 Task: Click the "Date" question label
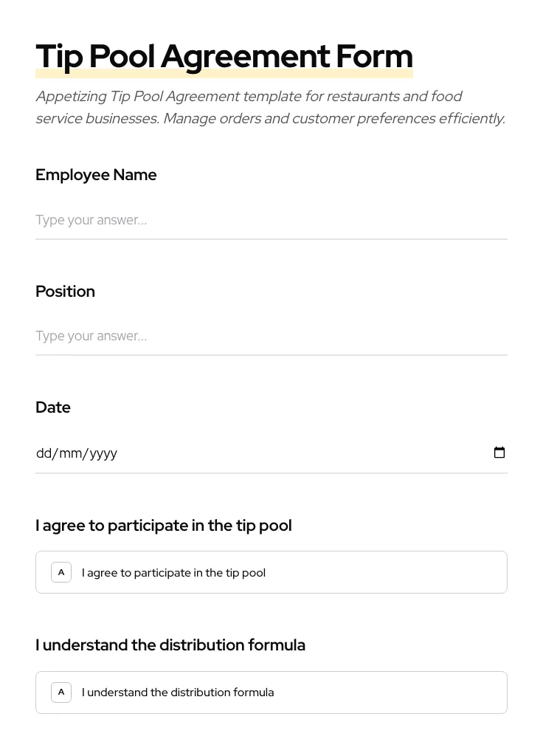click(x=52, y=407)
